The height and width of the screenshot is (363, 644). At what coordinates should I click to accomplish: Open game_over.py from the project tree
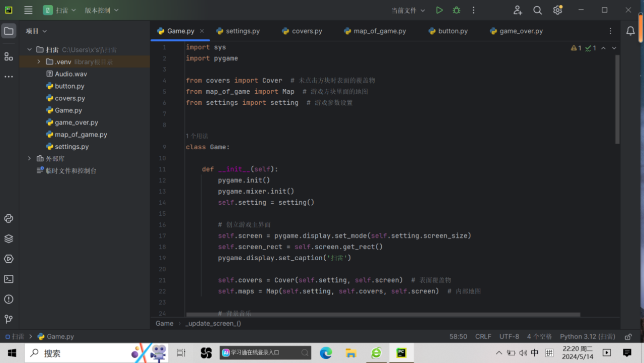pos(76,123)
